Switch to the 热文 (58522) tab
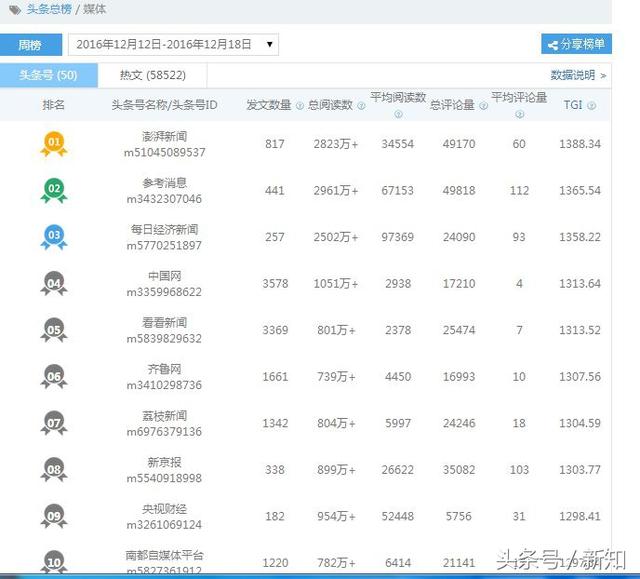 pos(153,75)
